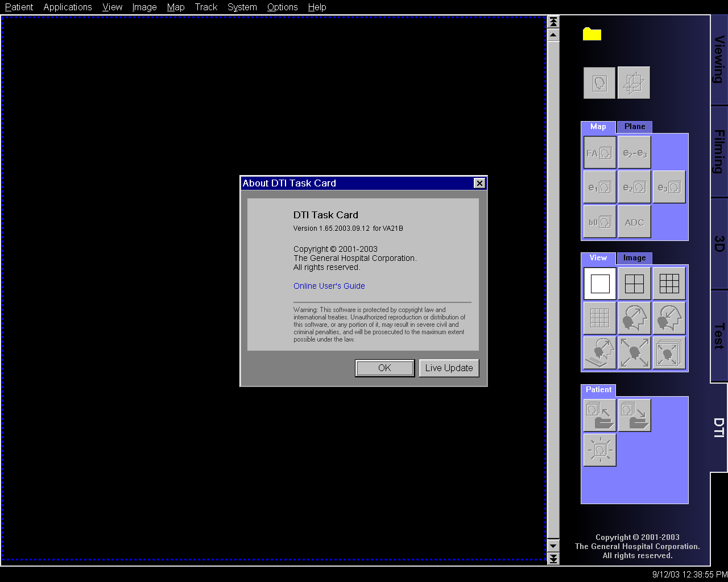
Task: Open the Patient menu
Action: pyautogui.click(x=19, y=7)
